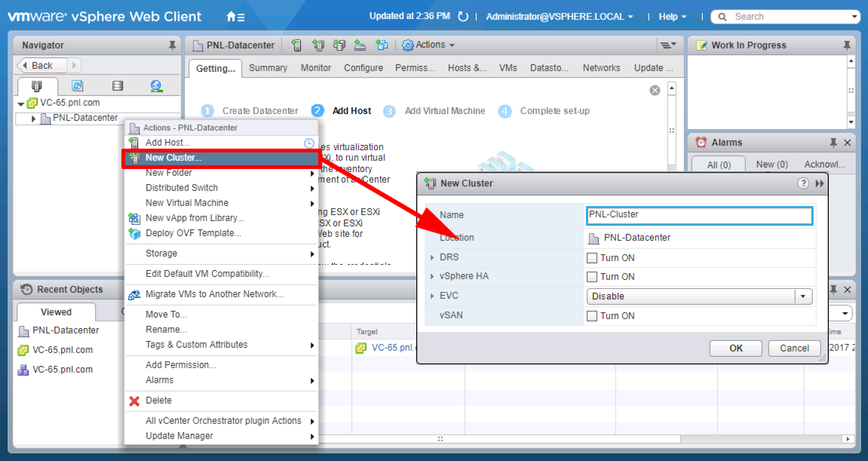Open PNL-Datacenter link in Recent Objects
868x461 pixels.
tap(66, 330)
